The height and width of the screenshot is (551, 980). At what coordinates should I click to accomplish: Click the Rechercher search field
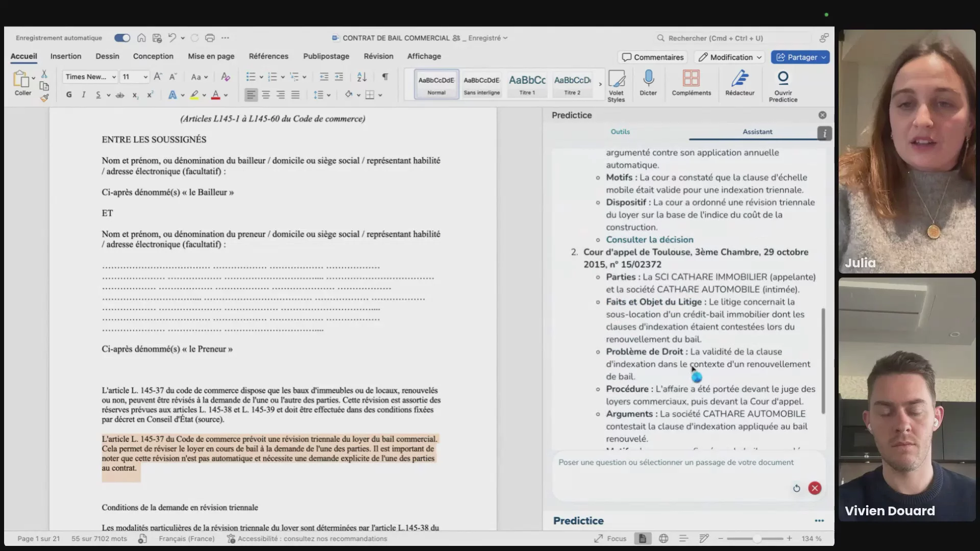(733, 38)
